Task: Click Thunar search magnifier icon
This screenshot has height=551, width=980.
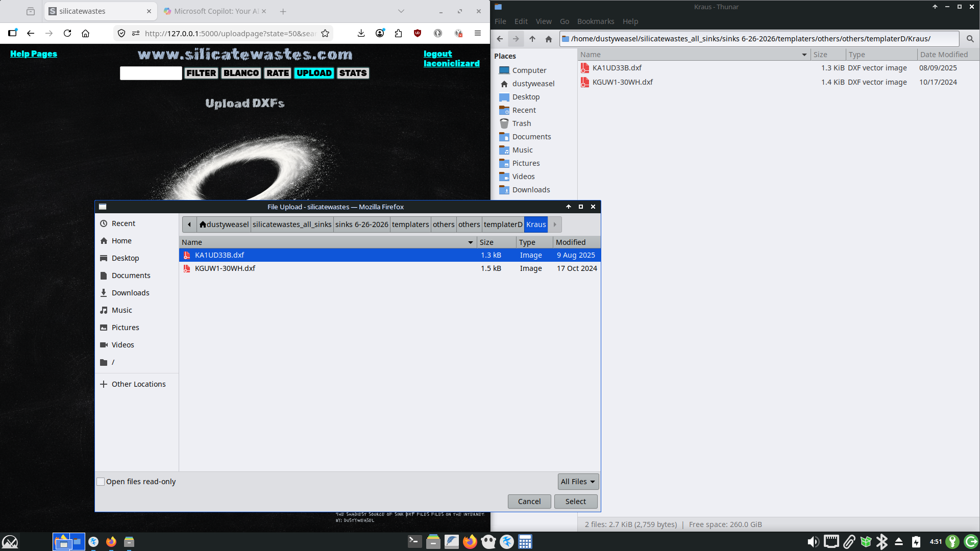Action: (x=970, y=39)
